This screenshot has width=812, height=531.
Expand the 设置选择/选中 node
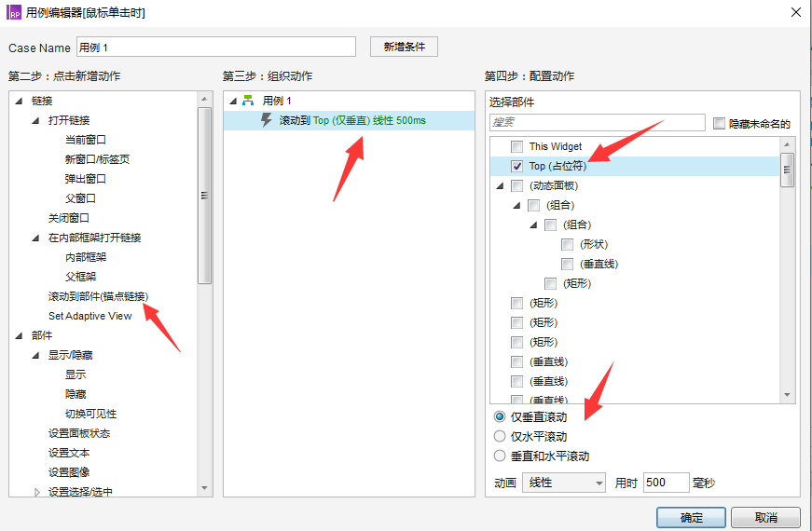[x=36, y=492]
